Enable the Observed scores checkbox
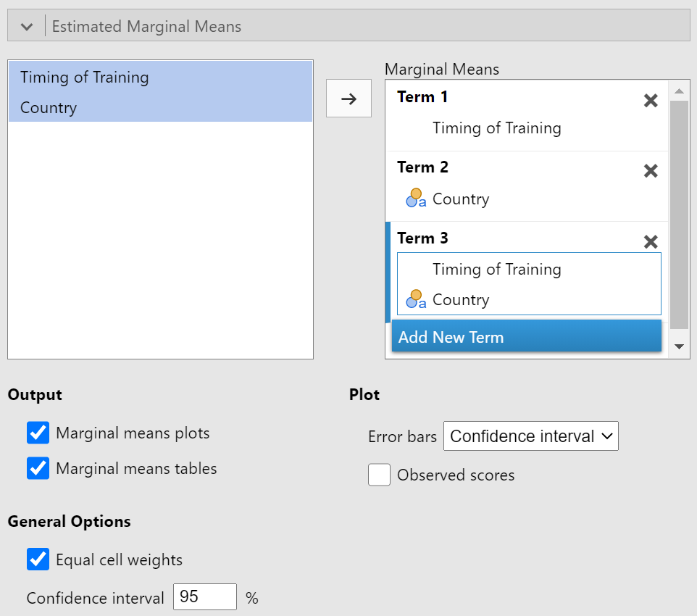Viewport: 697px width, 616px height. tap(379, 475)
